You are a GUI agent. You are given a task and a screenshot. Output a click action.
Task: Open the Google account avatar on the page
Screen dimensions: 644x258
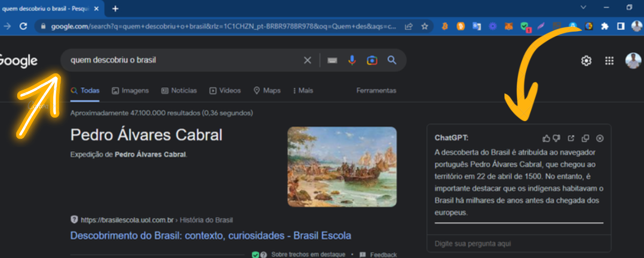(x=633, y=61)
